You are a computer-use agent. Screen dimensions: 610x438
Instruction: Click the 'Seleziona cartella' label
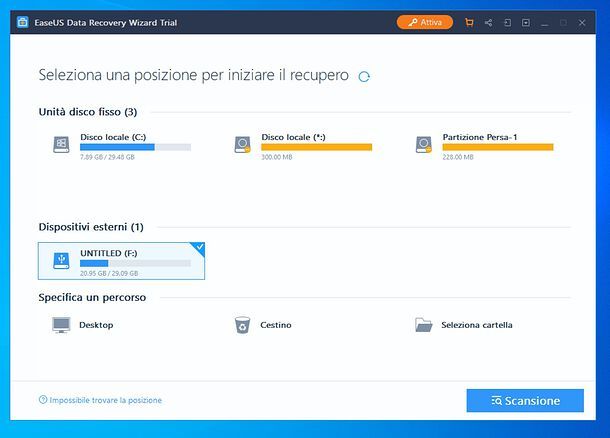(x=477, y=325)
